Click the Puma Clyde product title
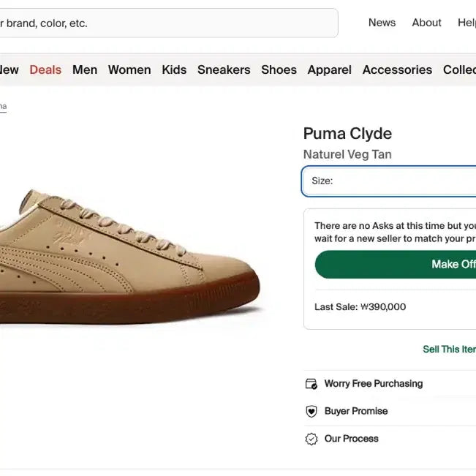 click(x=347, y=134)
